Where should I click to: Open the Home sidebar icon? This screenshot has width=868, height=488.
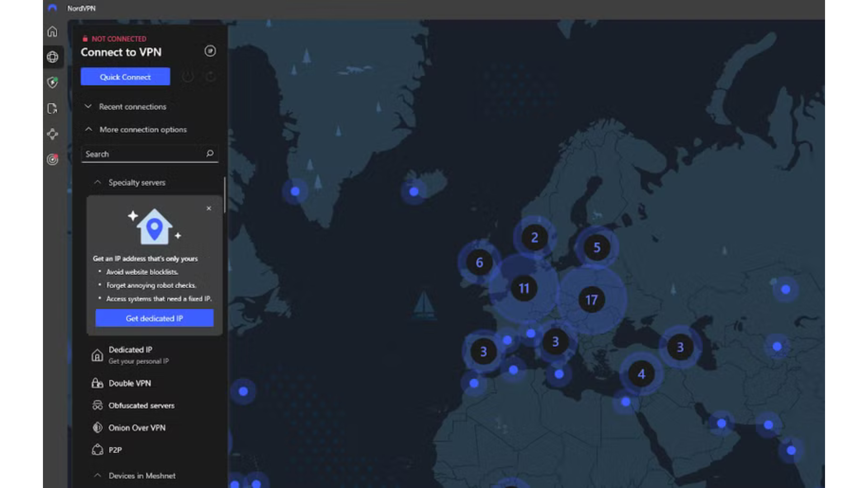pyautogui.click(x=52, y=32)
